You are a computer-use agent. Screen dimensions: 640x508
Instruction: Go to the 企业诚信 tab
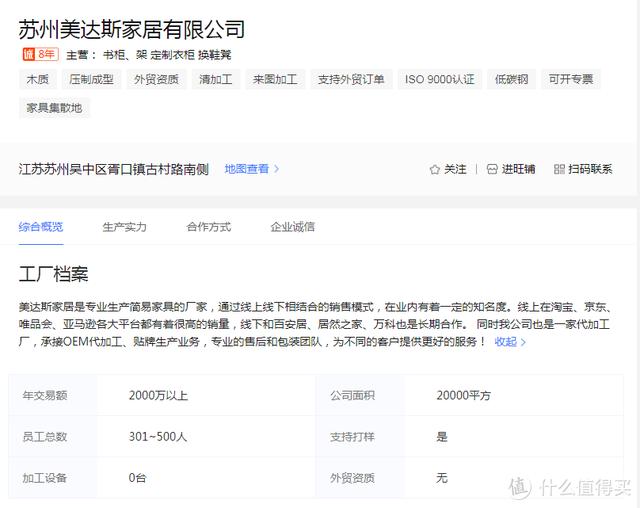coord(292,227)
